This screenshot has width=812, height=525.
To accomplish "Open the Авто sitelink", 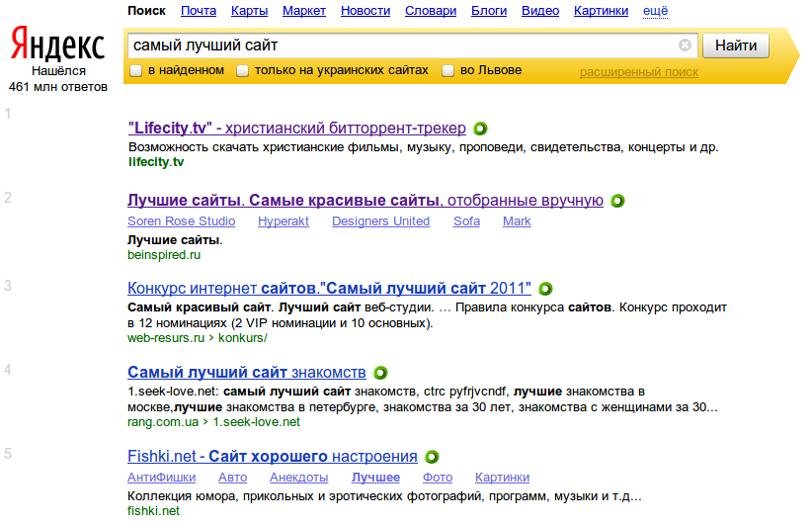I will (x=232, y=478).
